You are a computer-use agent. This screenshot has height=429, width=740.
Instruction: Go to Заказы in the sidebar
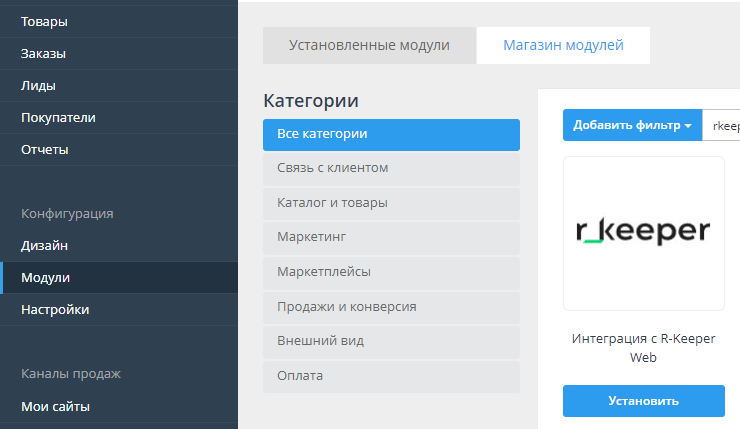tap(119, 54)
